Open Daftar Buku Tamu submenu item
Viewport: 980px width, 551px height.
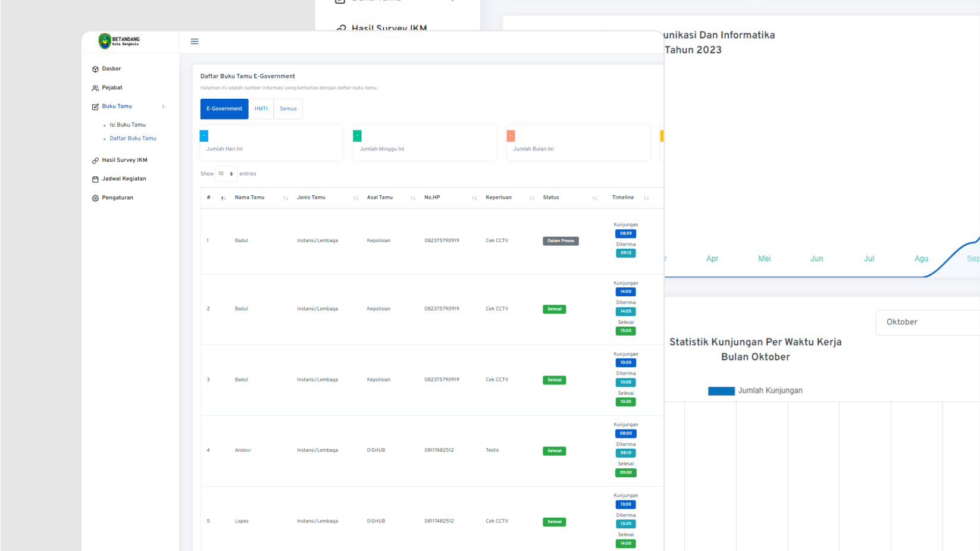(133, 139)
